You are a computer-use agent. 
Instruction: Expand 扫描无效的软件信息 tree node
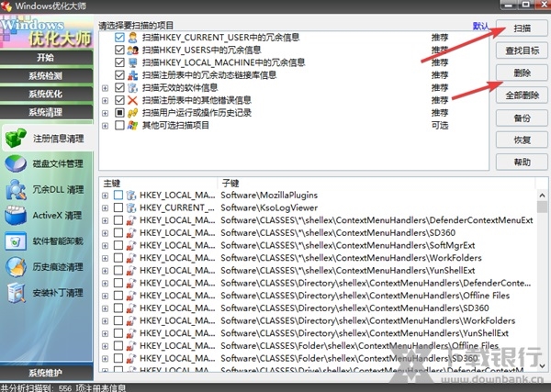(x=105, y=88)
